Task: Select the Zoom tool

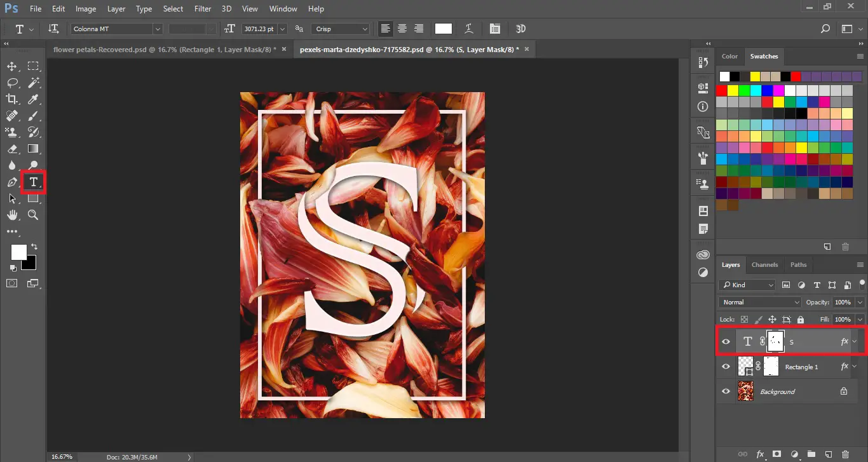Action: point(33,215)
